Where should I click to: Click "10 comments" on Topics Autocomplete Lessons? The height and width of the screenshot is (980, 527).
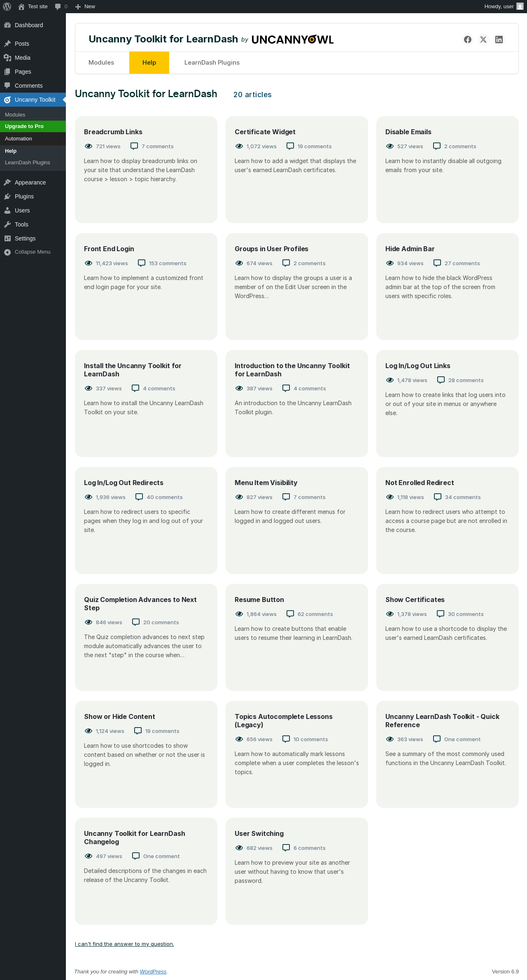[311, 739]
